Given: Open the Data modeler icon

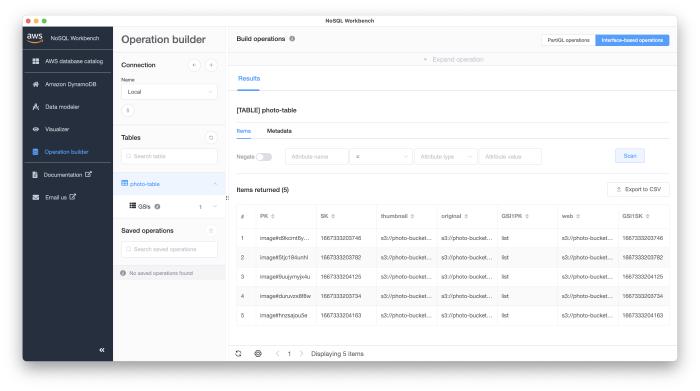Looking at the screenshot, I should tap(36, 107).
